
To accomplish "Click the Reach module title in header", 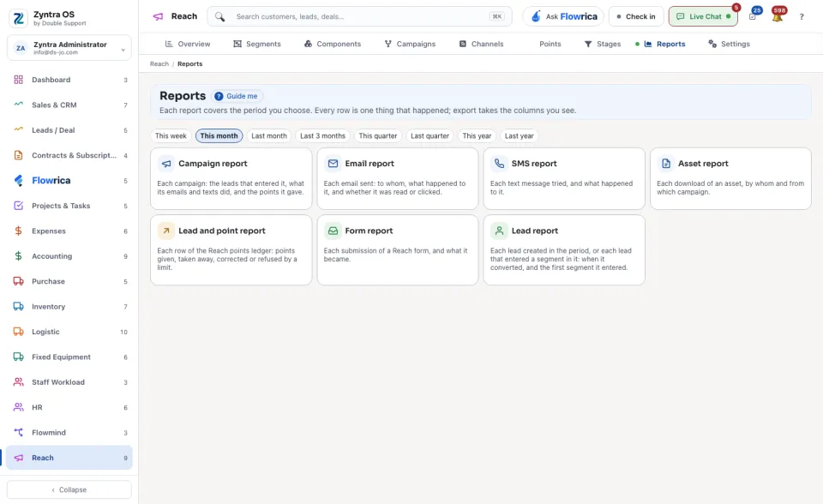I will tap(184, 16).
